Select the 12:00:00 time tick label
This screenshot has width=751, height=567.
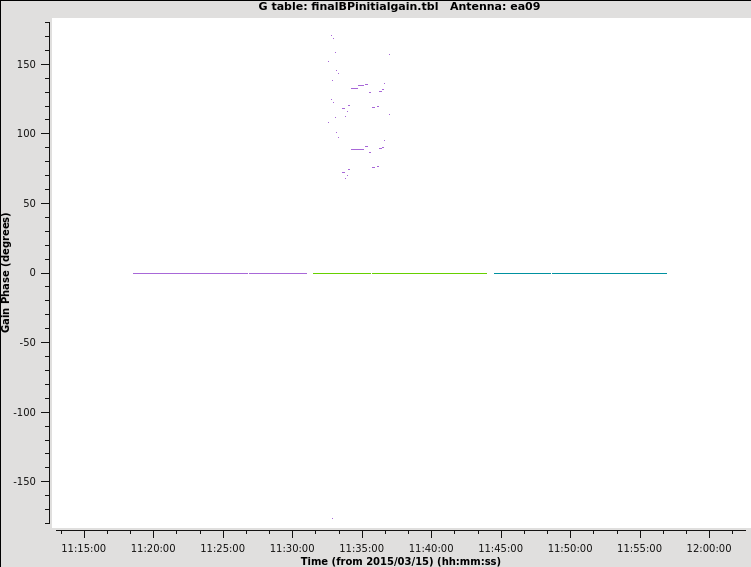click(709, 548)
